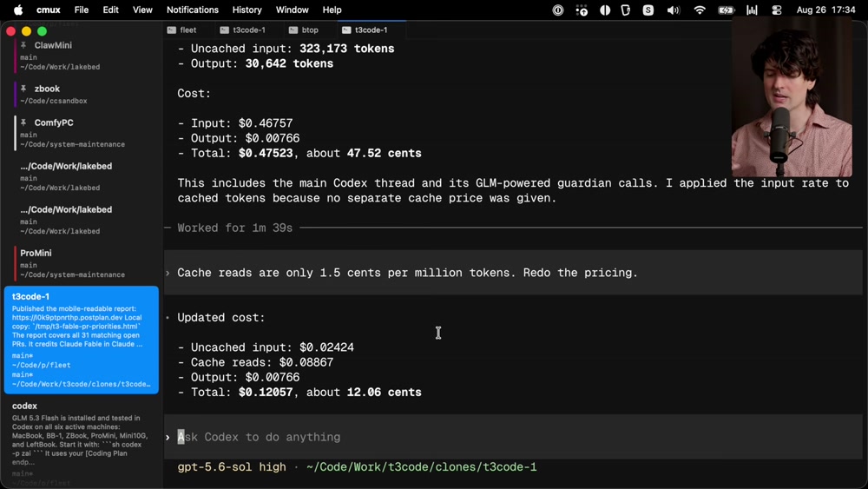Click the 'Total: $0.47523' line
This screenshot has height=489, width=868.
tap(299, 153)
